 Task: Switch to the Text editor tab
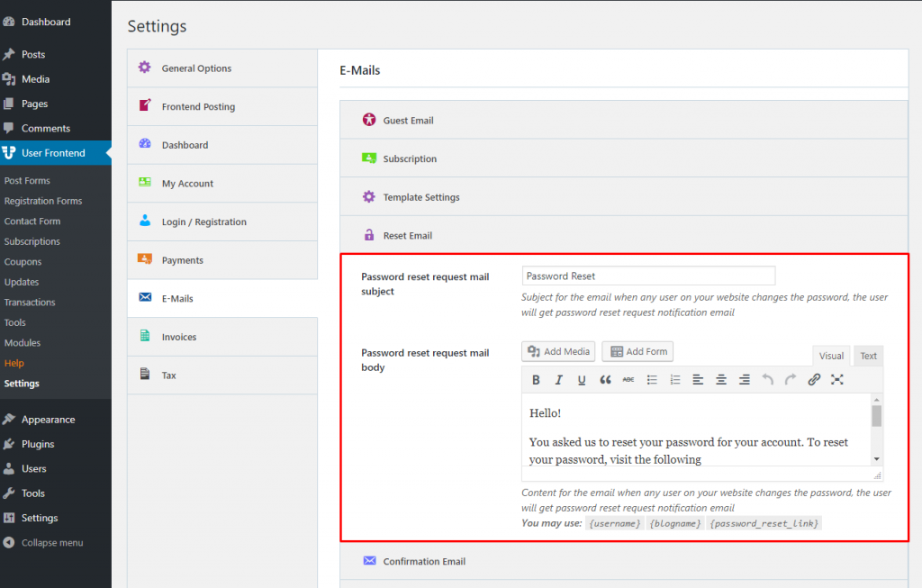(x=868, y=355)
